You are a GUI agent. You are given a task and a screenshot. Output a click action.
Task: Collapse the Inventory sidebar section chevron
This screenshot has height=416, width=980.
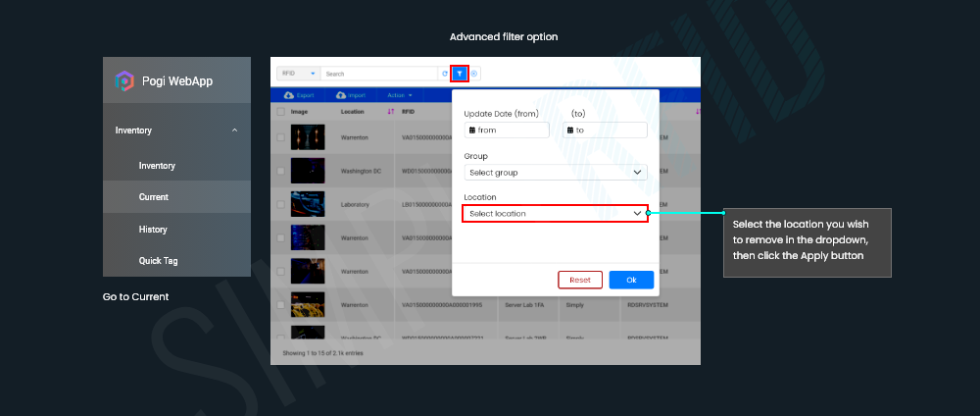[x=234, y=130]
